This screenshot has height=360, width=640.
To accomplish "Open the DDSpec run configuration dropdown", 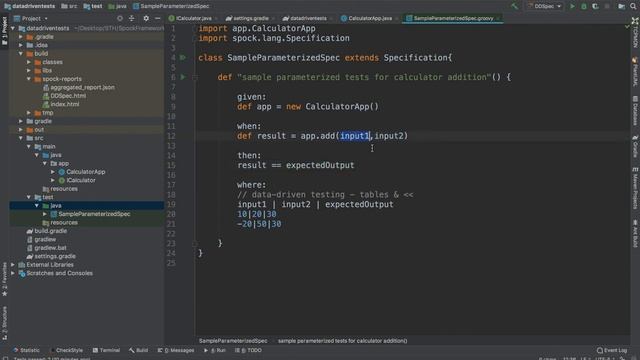I will click(544, 6).
